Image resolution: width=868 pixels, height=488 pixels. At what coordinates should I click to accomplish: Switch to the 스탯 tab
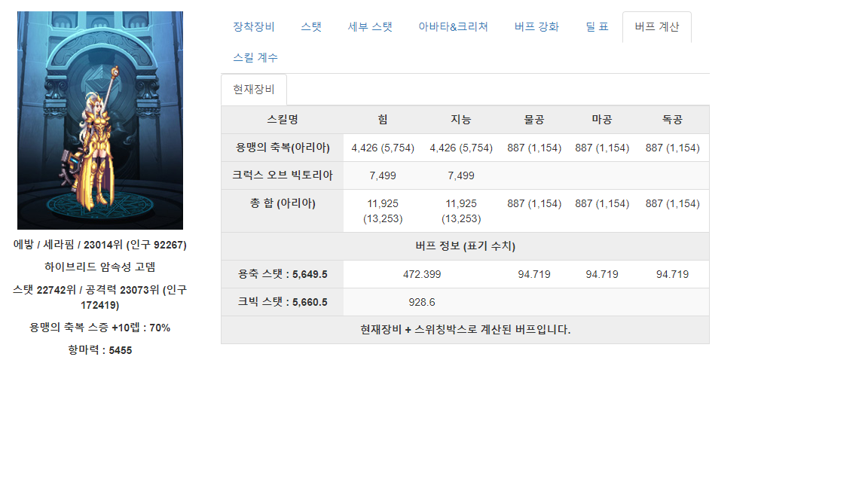click(311, 26)
